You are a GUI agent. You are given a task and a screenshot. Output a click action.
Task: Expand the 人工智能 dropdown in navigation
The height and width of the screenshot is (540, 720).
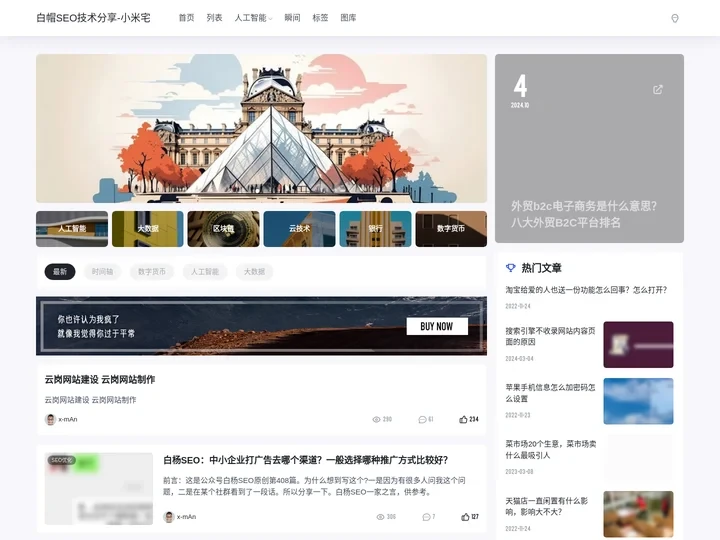point(253,18)
